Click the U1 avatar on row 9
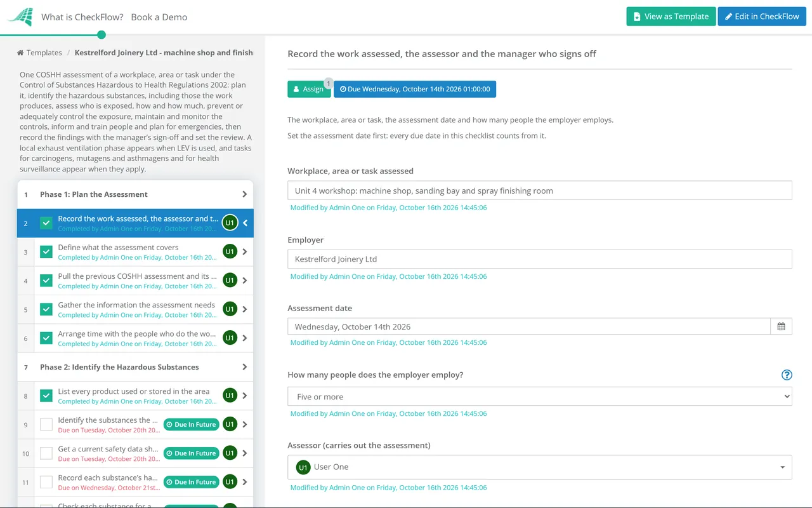 (230, 424)
